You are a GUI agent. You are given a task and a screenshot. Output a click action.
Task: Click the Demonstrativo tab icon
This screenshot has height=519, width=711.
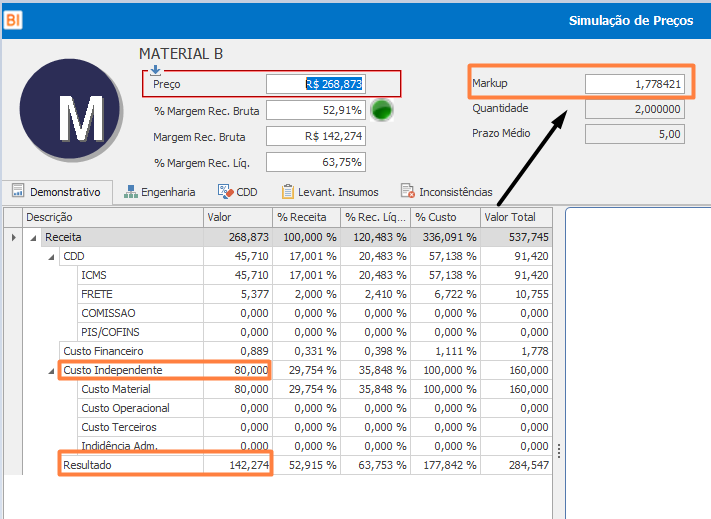pos(18,190)
